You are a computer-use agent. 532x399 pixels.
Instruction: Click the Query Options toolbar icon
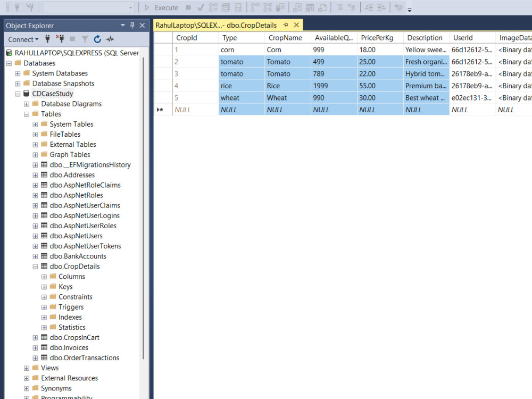point(226,7)
